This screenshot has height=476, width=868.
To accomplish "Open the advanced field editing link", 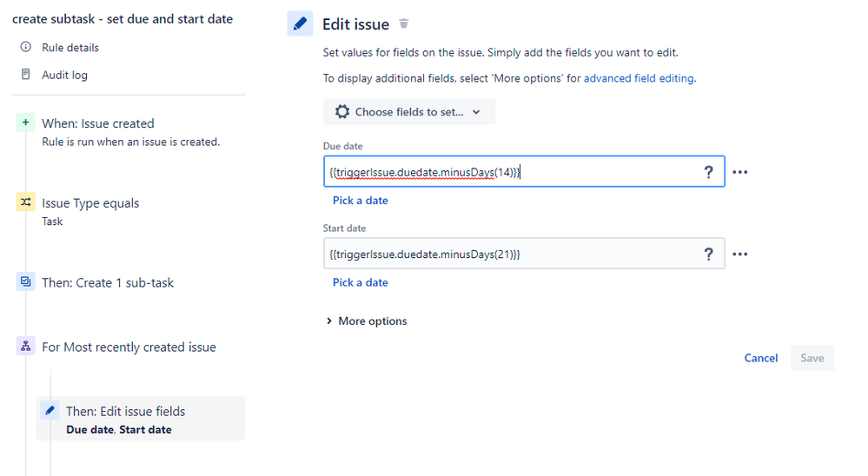I will (639, 78).
